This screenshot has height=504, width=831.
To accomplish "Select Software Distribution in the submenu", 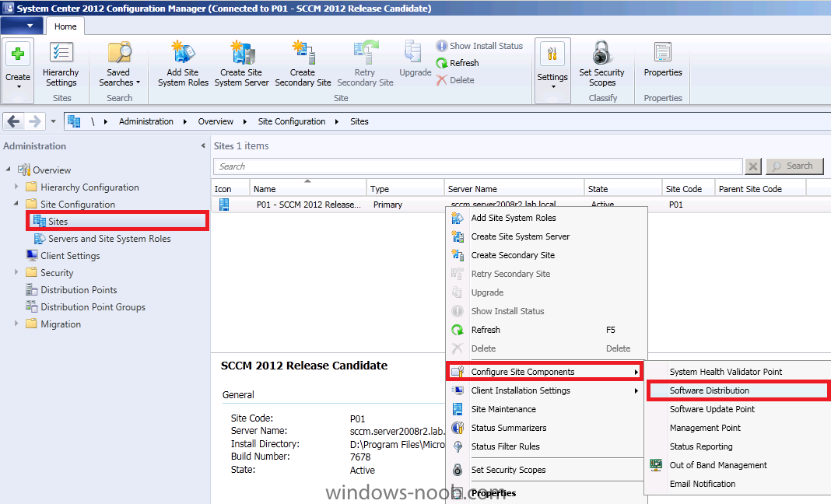I will click(738, 390).
